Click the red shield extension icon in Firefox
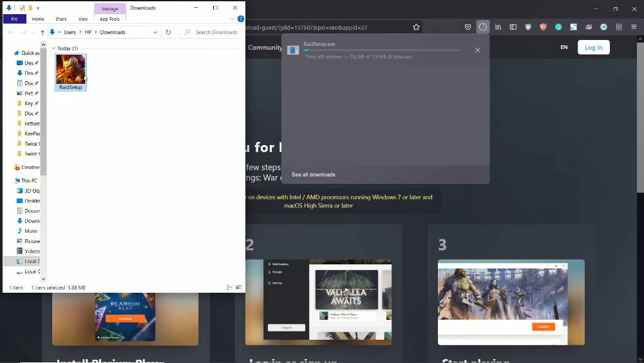 (543, 27)
